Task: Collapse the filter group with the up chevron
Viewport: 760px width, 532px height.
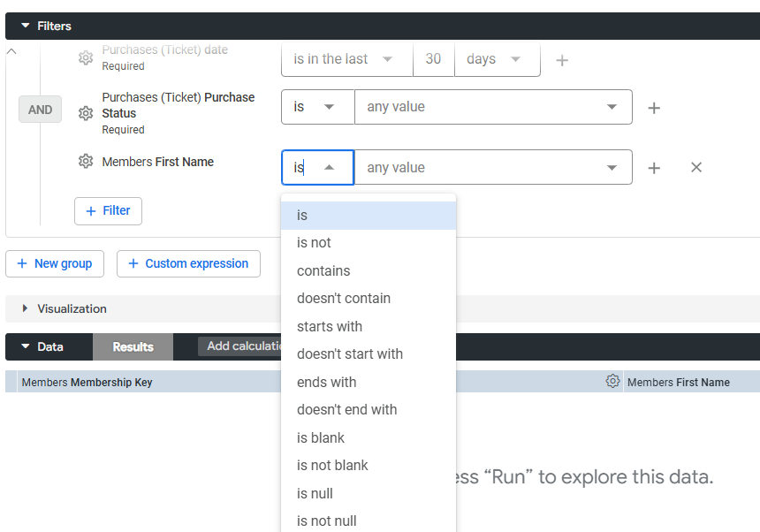Action: 11,51
